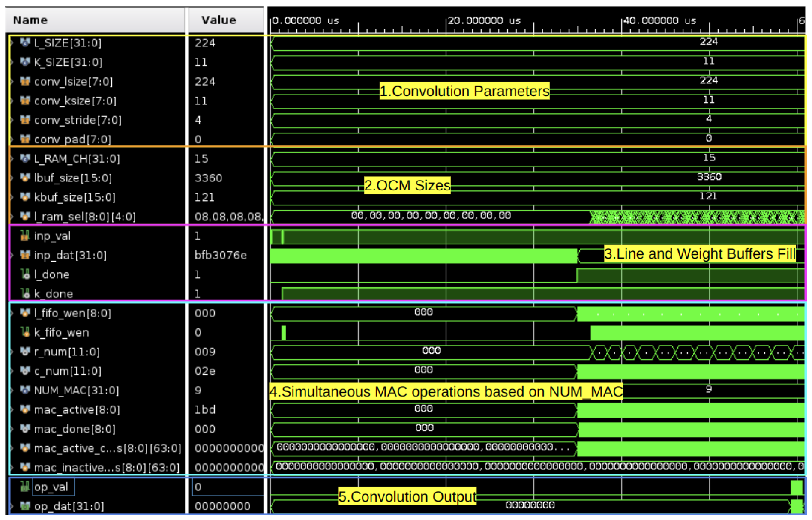Select the conv_pad[7:0] signal row

[72, 139]
